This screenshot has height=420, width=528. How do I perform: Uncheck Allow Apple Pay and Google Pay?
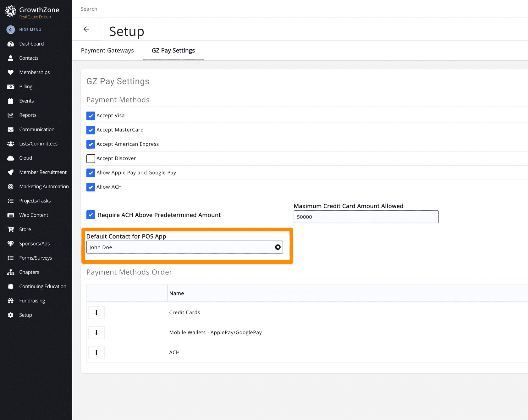pos(91,173)
